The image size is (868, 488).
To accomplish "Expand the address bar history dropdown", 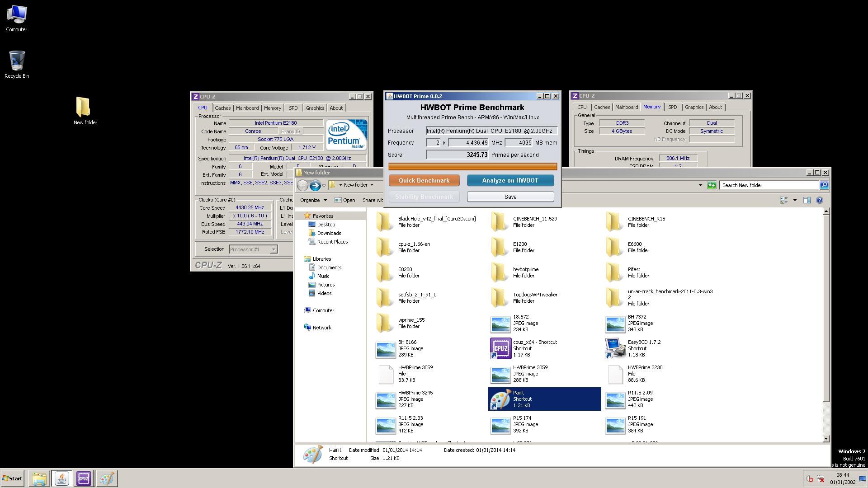I will 700,185.
